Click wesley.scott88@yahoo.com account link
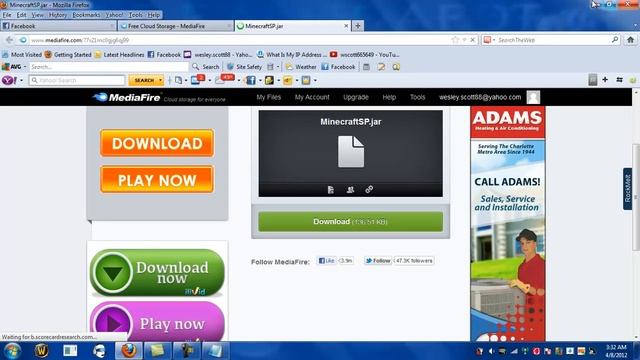The height and width of the screenshot is (360, 640). click(480, 97)
